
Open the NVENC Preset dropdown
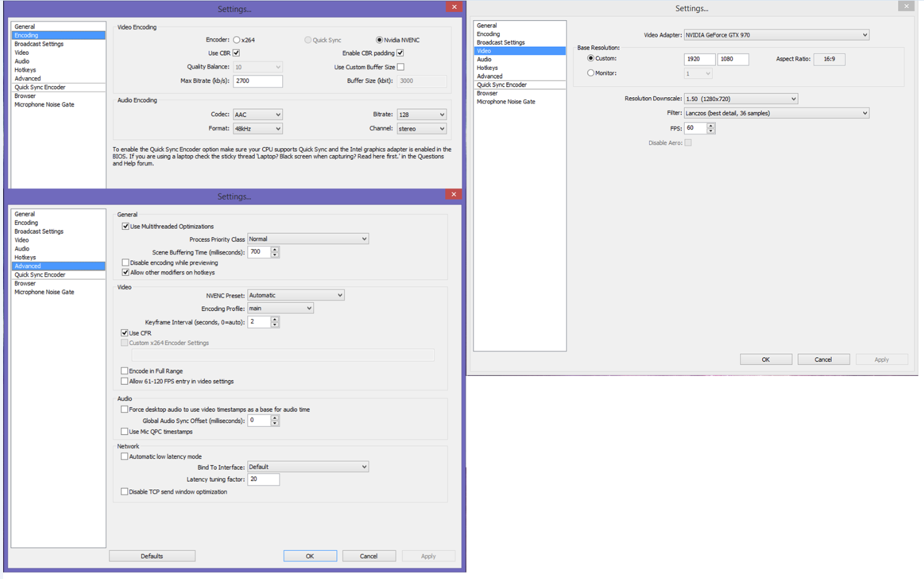click(296, 295)
